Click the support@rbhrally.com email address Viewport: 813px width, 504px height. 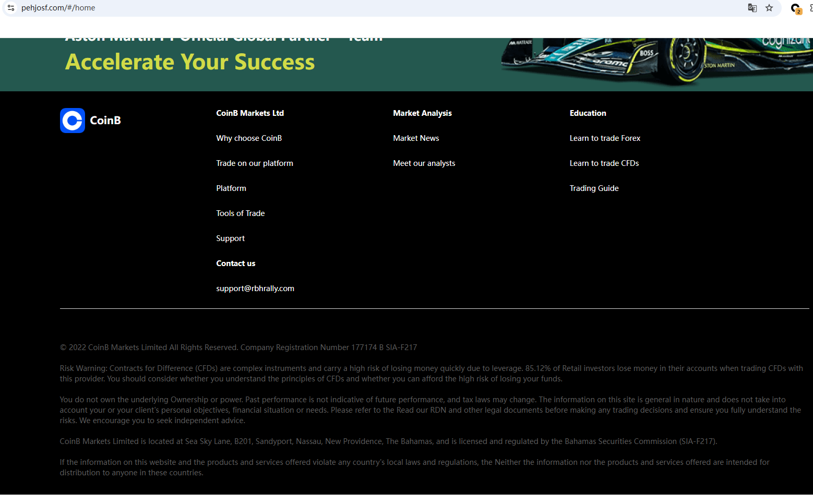coord(255,289)
